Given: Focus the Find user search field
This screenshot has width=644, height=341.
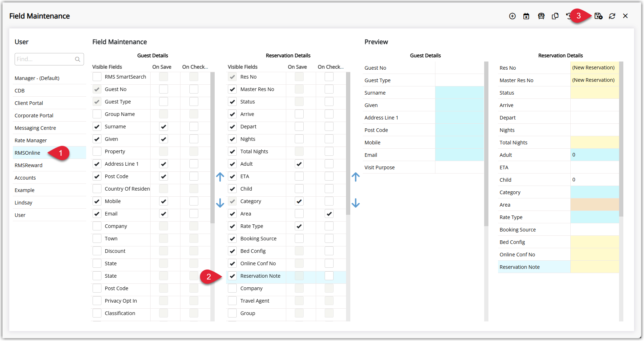Looking at the screenshot, I should pyautogui.click(x=49, y=59).
